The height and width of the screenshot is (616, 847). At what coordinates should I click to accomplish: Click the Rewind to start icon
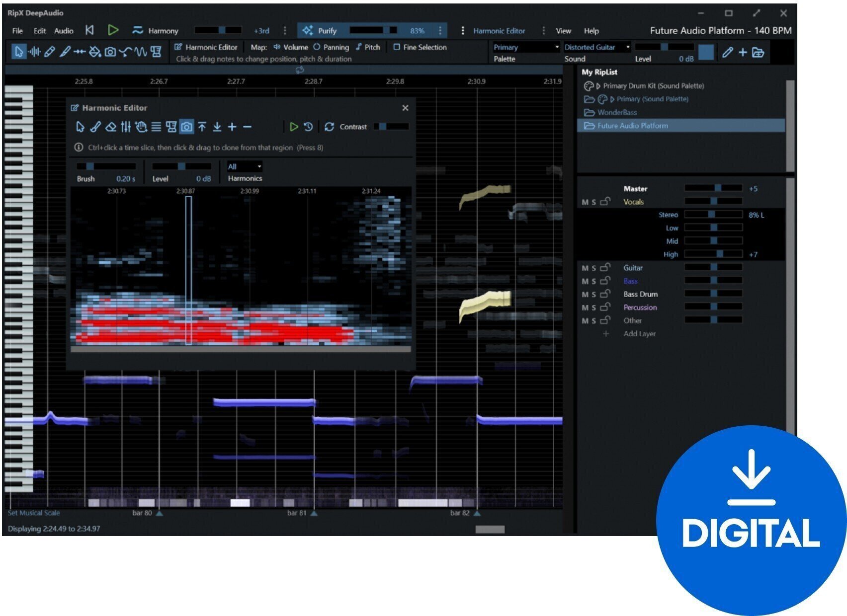coord(89,30)
